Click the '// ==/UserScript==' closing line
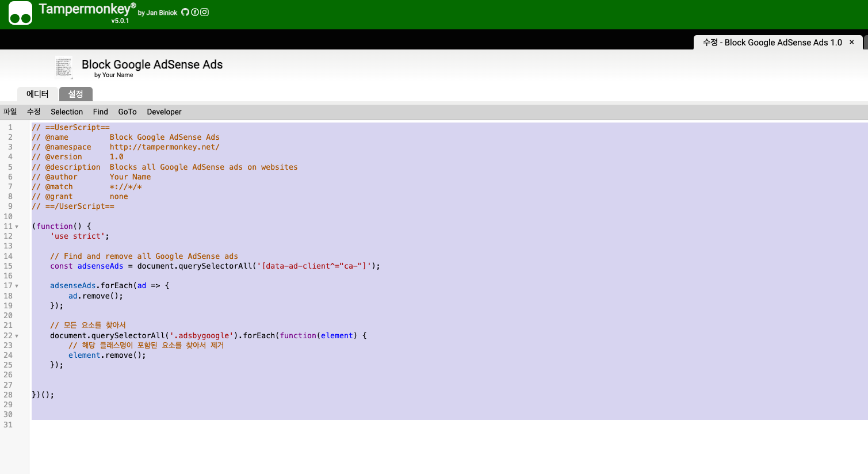The image size is (868, 474). point(73,206)
